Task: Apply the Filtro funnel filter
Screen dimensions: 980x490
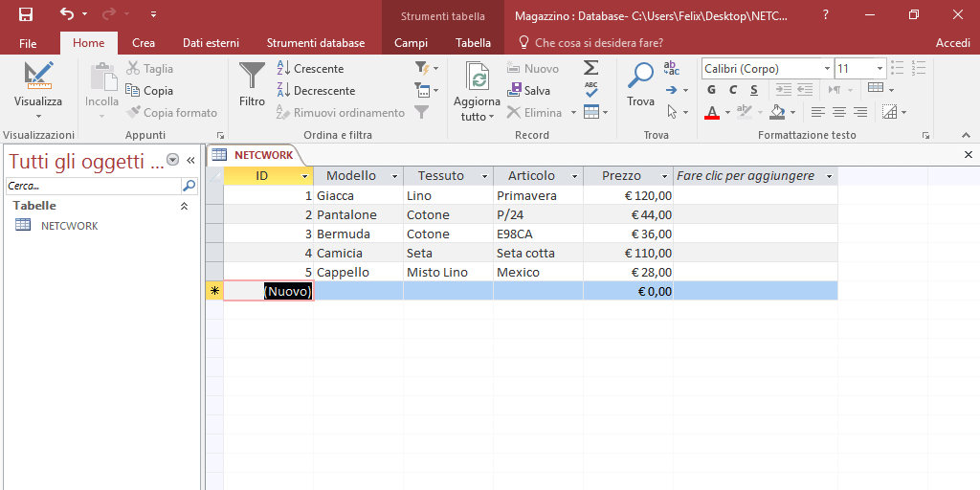Action: (253, 84)
